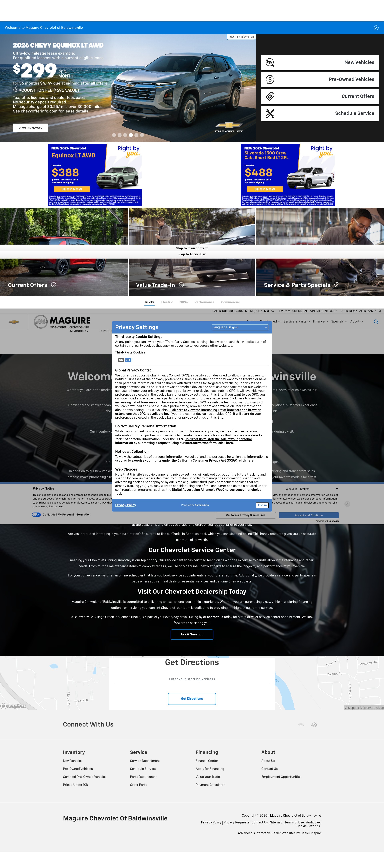Select the Trucks tab
Image resolution: width=384 pixels, height=868 pixels.
point(149,302)
